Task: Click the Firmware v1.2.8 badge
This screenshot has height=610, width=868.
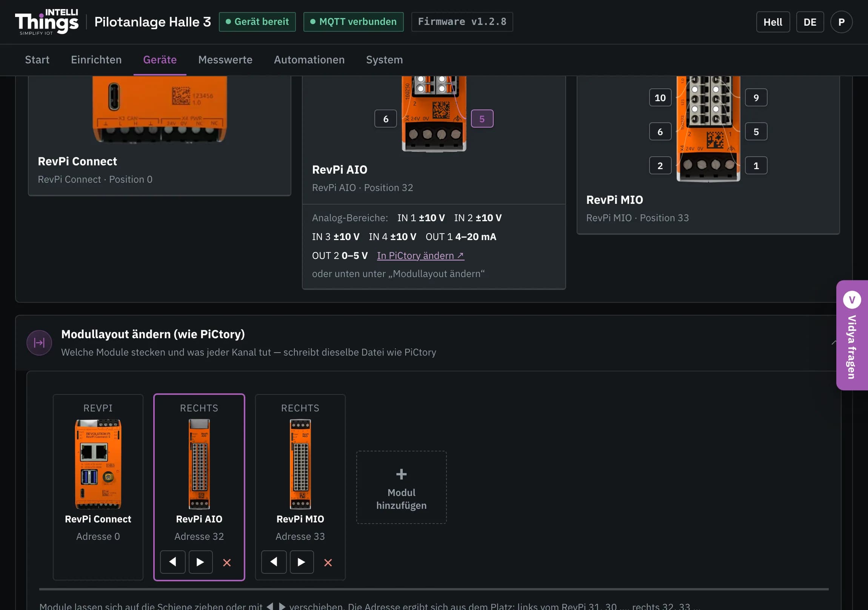Action: pos(462,22)
